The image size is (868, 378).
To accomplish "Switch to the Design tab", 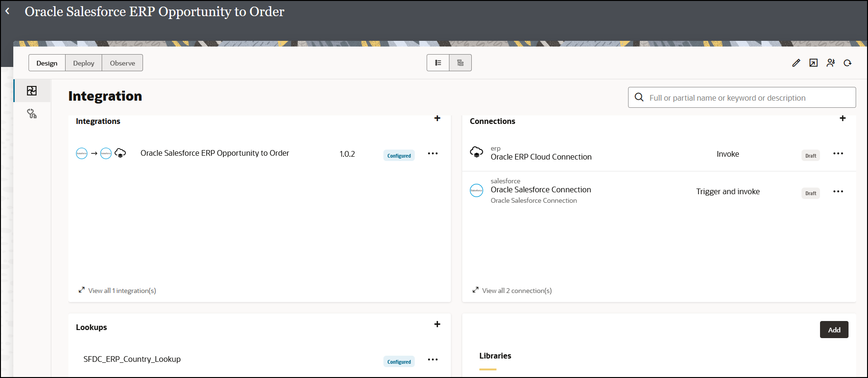I will (47, 63).
